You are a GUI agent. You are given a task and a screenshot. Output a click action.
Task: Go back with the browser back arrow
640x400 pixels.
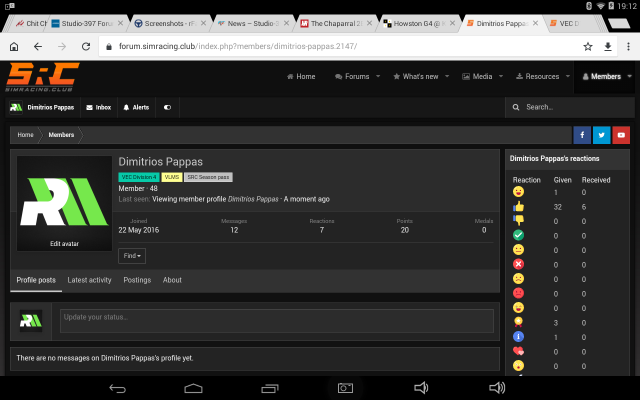(38, 47)
